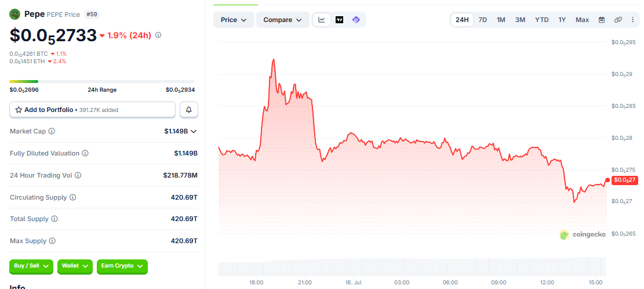
Task: Click the $0.0₅27 current price label
Action: coord(626,180)
